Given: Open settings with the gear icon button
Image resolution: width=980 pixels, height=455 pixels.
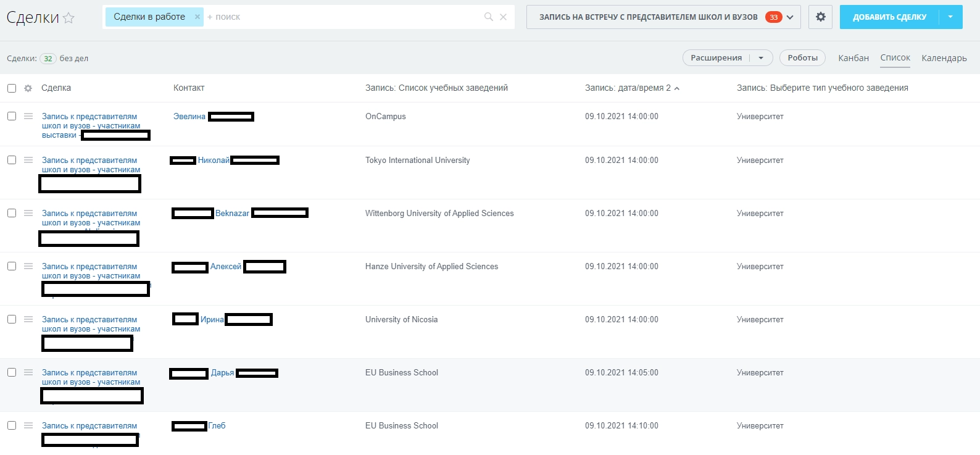Looking at the screenshot, I should pos(820,17).
